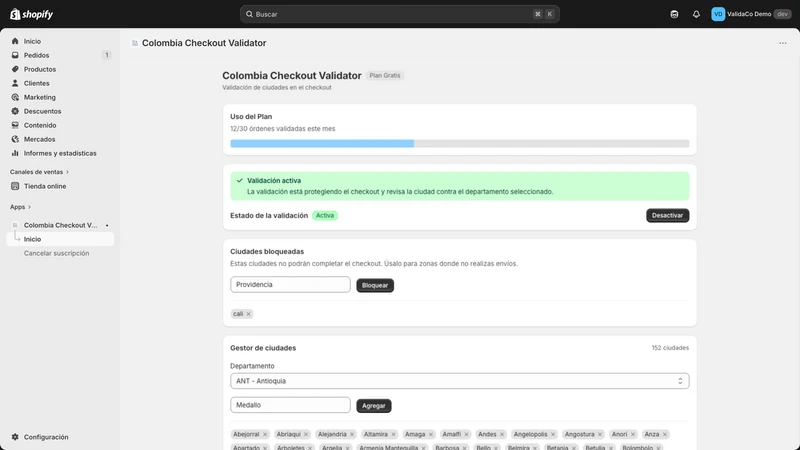Click Cancelar suscripción in the sidebar

(56, 253)
